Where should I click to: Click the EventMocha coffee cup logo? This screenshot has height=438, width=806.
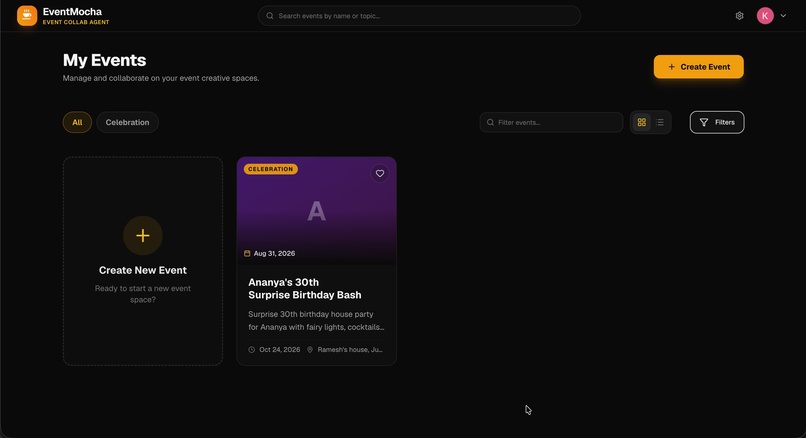tap(27, 16)
